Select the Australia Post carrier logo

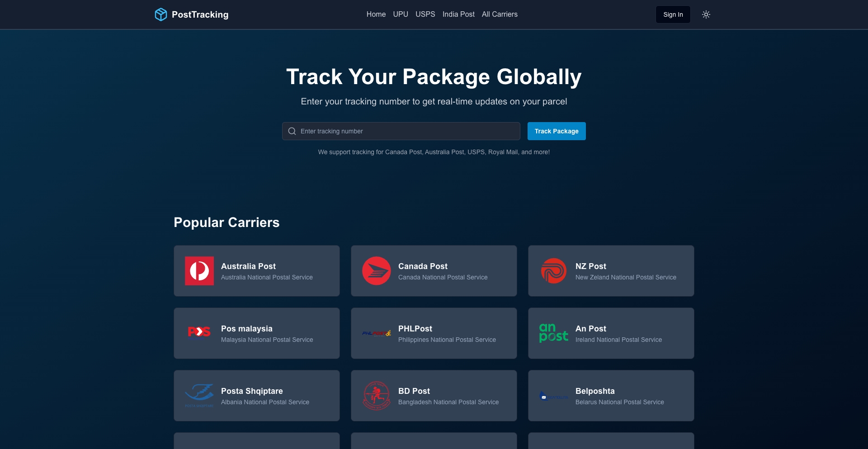(x=199, y=271)
